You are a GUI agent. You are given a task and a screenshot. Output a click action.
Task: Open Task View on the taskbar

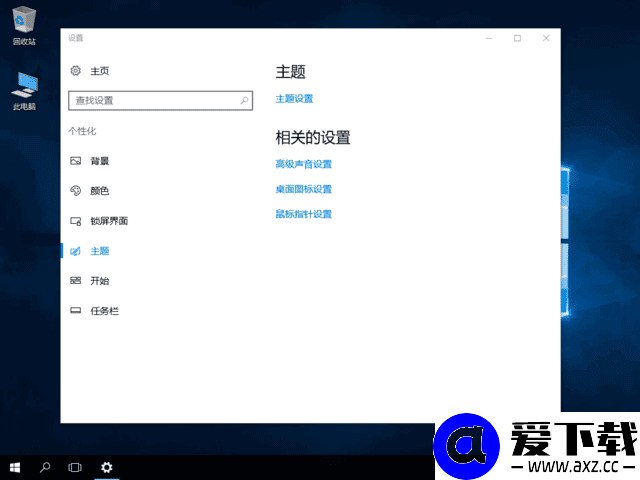[x=75, y=467]
